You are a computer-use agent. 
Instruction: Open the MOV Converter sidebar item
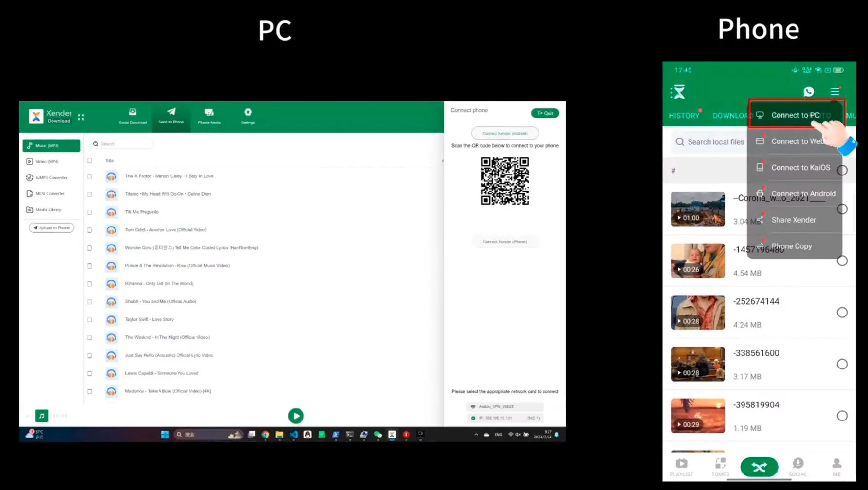pos(45,193)
